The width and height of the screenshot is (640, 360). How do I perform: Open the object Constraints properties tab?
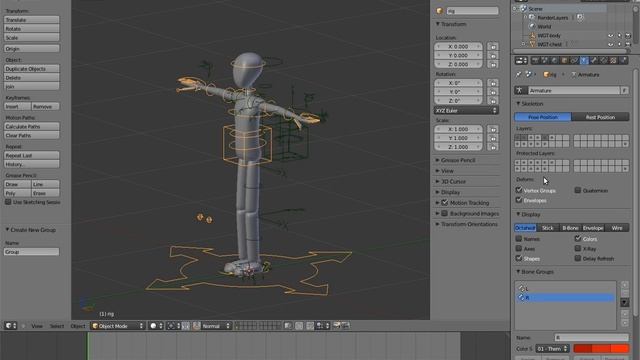tap(574, 60)
